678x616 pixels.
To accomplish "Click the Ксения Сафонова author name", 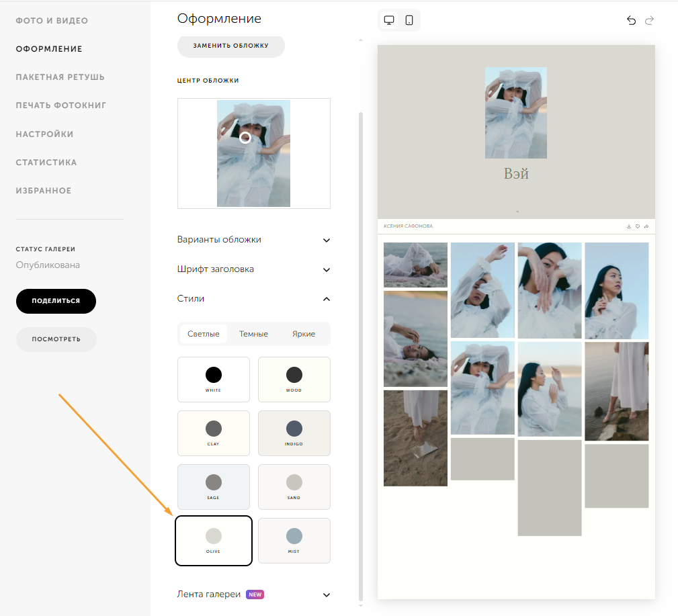I will point(408,226).
